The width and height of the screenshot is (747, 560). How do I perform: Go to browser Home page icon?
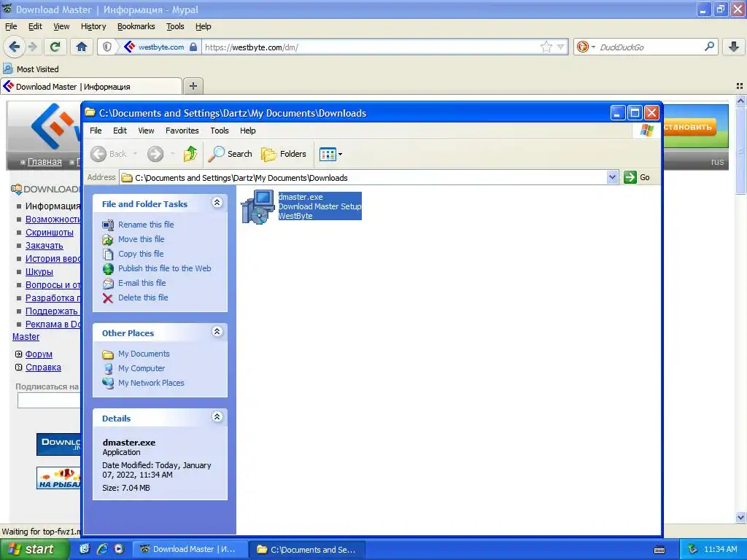click(82, 47)
